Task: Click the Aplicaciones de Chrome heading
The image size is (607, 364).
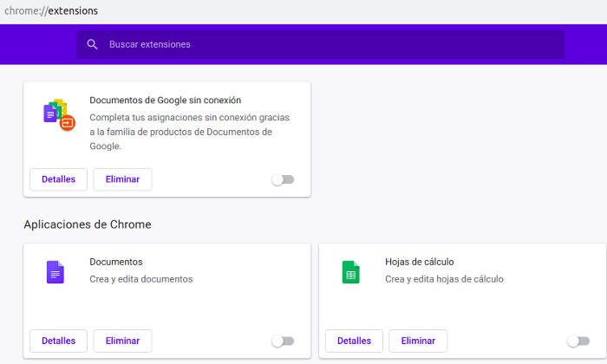Action: click(x=88, y=224)
